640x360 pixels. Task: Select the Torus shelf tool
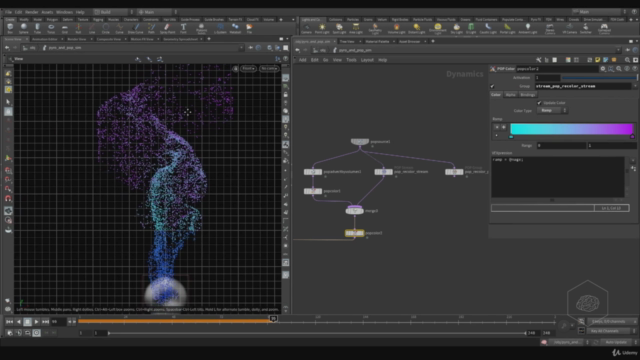(51, 28)
